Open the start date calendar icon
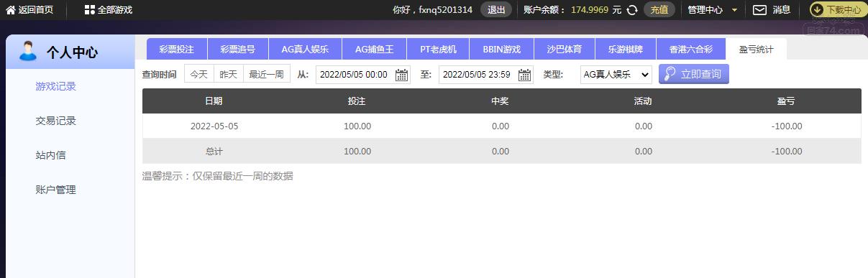 [x=402, y=75]
